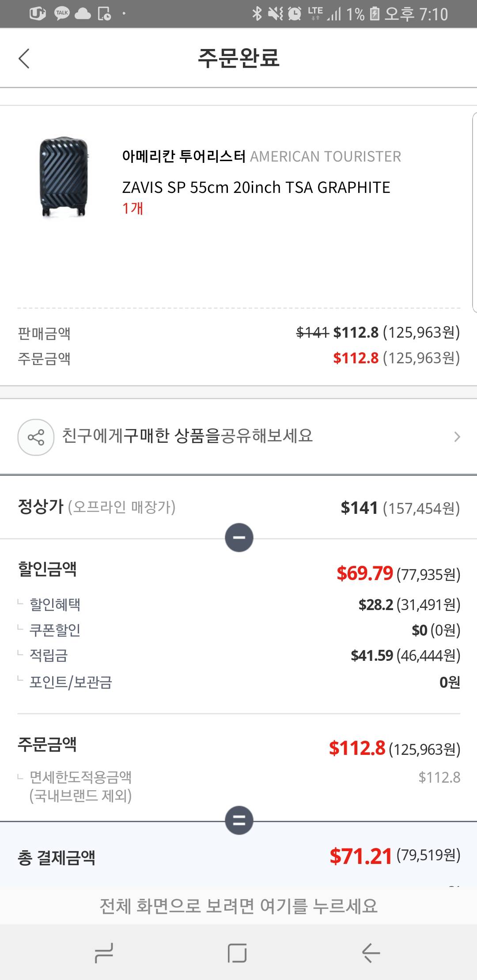Screen dimensions: 477x980
Task: Open recent apps from navigation bar
Action: [104, 953]
